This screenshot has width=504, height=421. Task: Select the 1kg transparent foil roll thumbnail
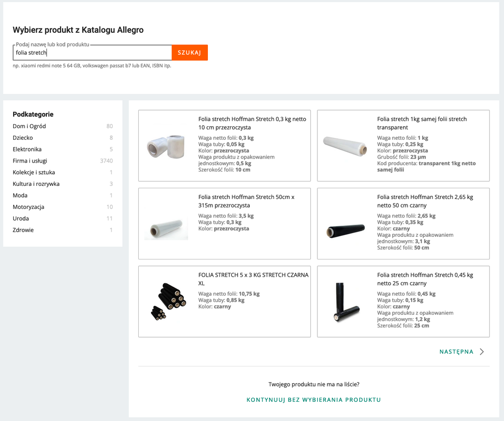click(345, 146)
